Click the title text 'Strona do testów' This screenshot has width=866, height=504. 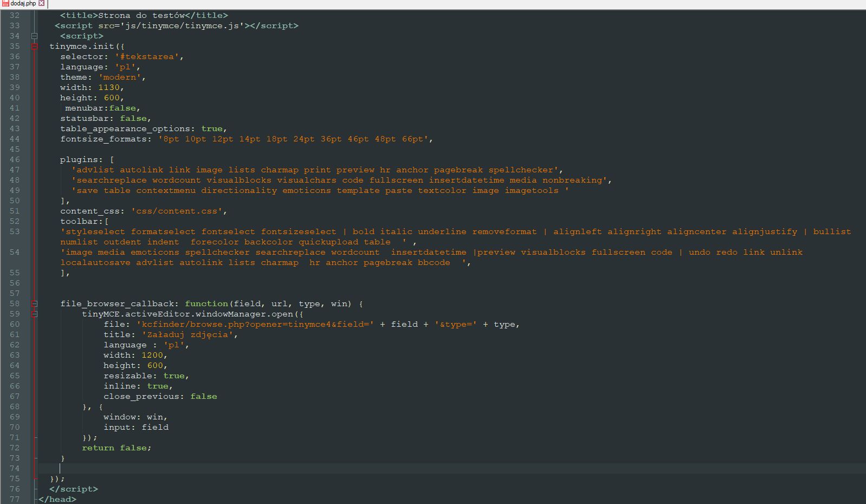pyautogui.click(x=141, y=16)
